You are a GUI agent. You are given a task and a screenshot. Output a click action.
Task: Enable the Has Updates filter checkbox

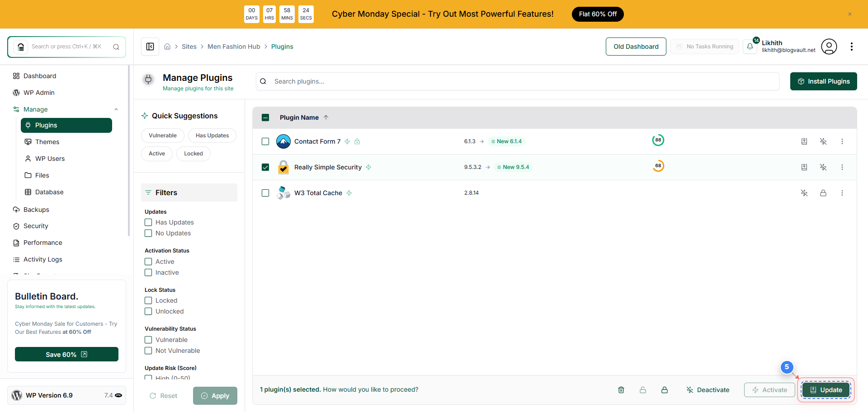148,222
